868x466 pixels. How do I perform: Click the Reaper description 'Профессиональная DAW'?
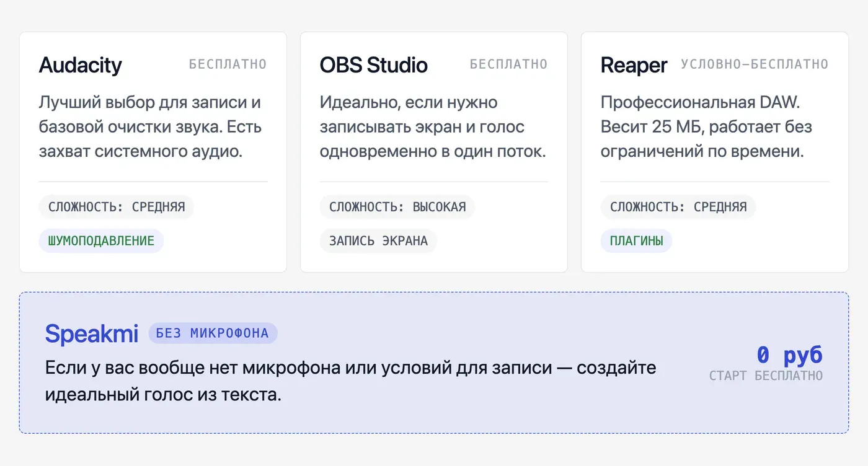707,127
